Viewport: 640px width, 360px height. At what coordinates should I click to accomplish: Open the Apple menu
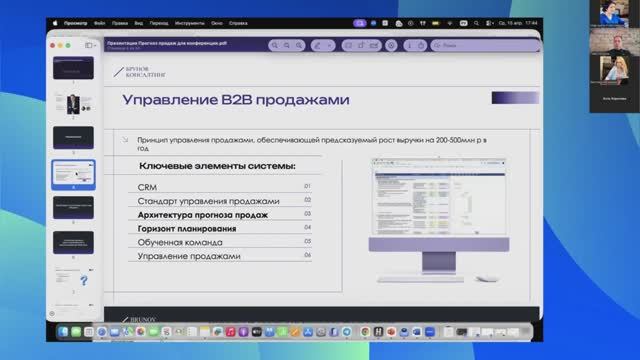[x=55, y=23]
